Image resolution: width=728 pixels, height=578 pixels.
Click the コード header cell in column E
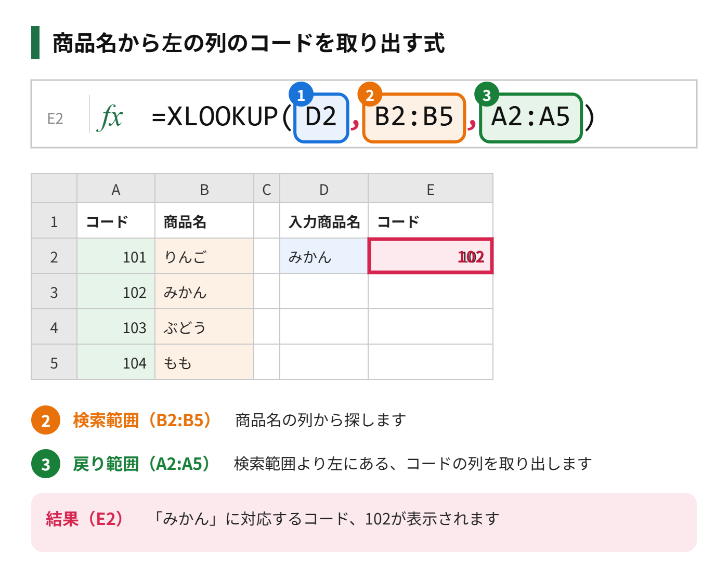(x=431, y=221)
